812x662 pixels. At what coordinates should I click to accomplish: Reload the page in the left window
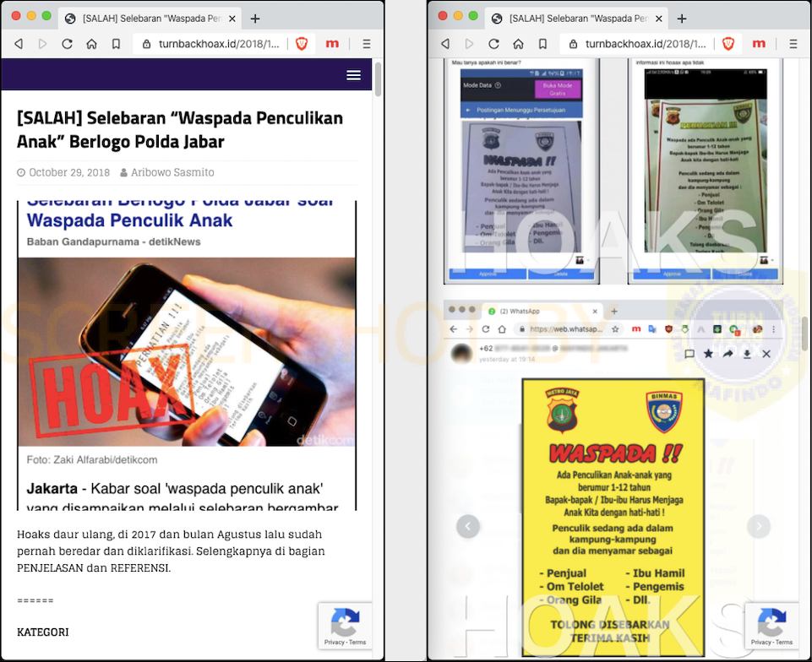point(67,44)
